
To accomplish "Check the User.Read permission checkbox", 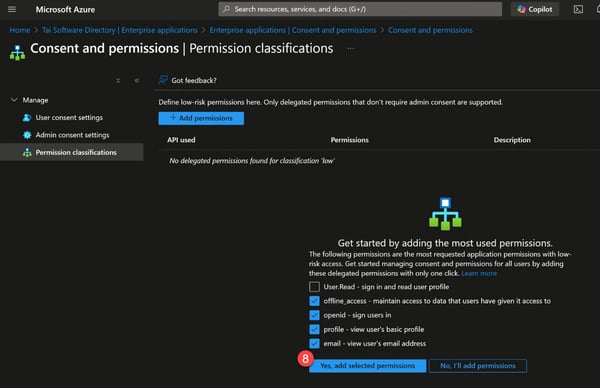I will [314, 287].
